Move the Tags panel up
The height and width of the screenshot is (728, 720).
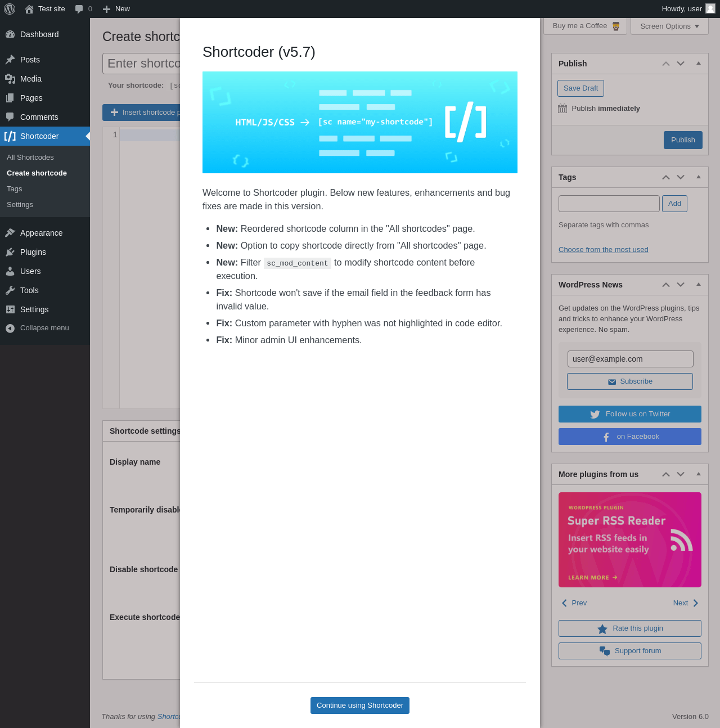pos(666,177)
